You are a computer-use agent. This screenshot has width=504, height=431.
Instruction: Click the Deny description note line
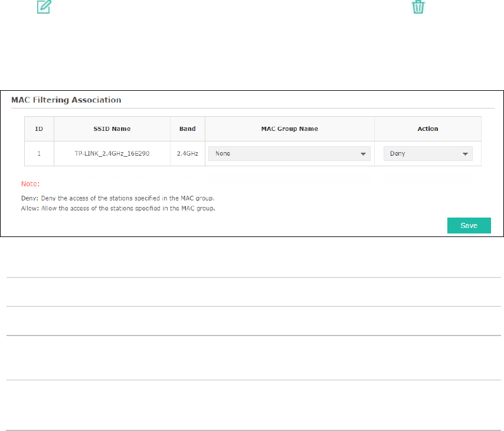point(117,198)
